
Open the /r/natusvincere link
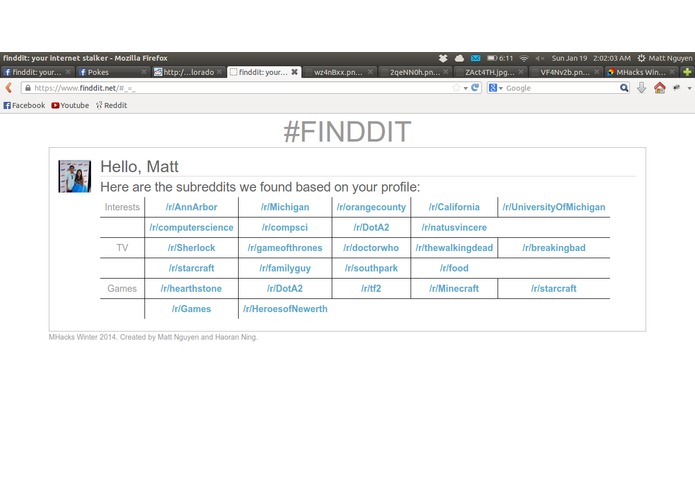point(454,227)
